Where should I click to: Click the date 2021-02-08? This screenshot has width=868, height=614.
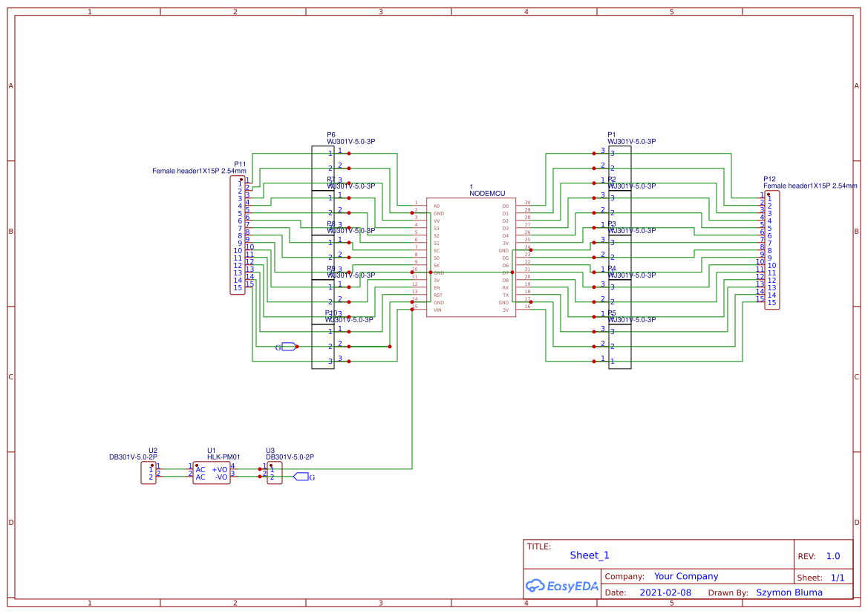point(665,592)
